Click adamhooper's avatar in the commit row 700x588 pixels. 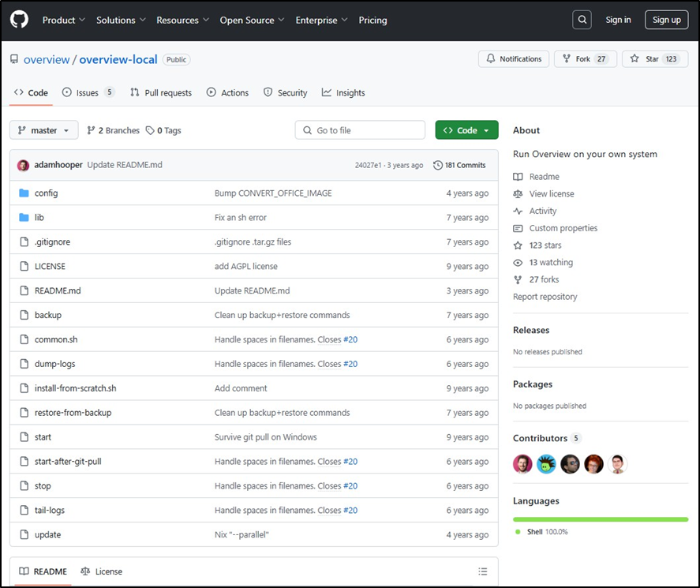23,165
